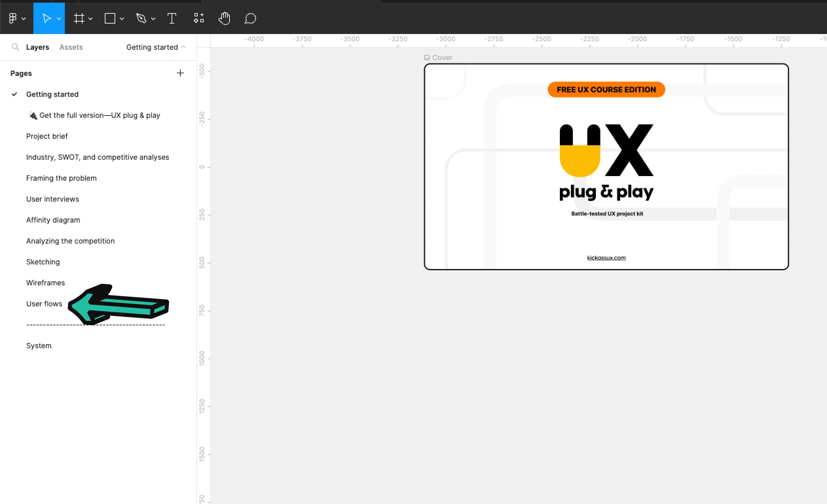Open the Wireframes page
The width and height of the screenshot is (827, 504).
pyautogui.click(x=46, y=282)
